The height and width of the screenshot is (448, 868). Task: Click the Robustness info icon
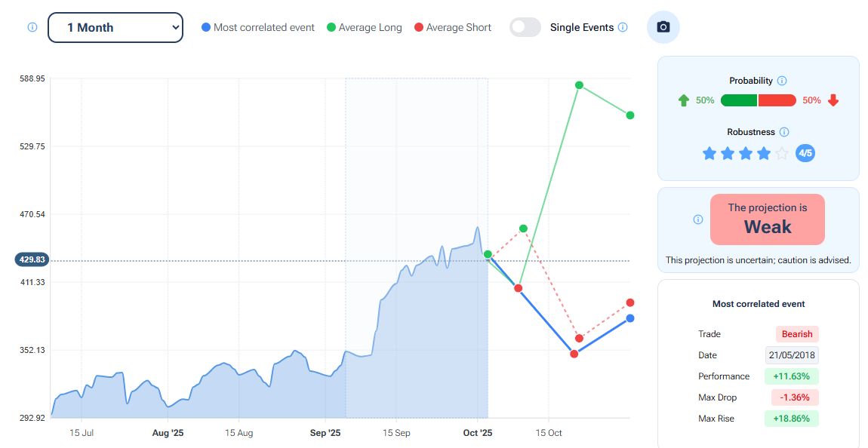[784, 132]
